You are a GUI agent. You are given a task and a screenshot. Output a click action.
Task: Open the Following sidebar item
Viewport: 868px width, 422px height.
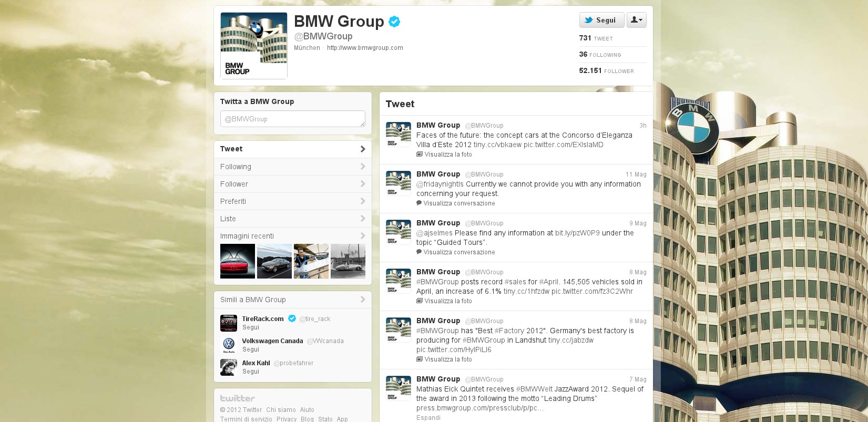[292, 167]
